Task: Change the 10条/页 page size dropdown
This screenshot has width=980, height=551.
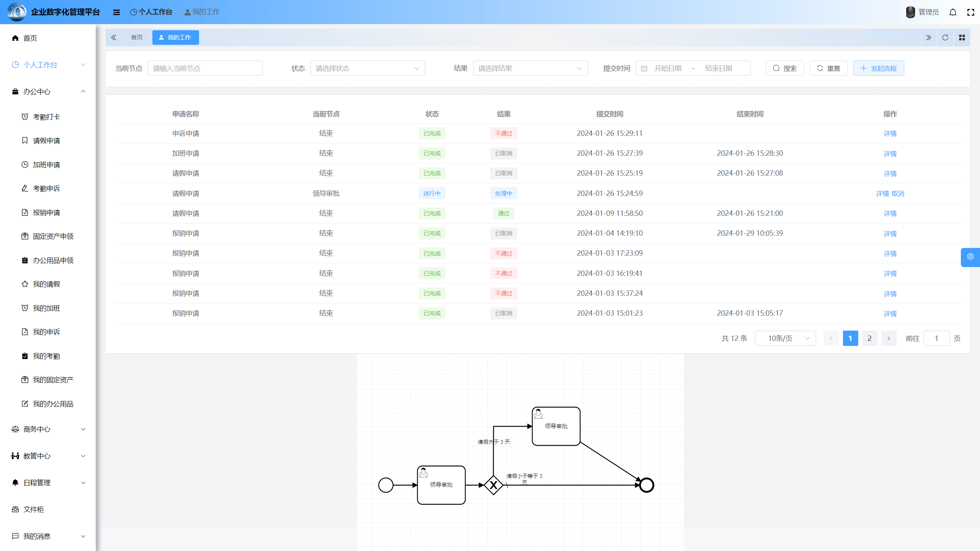Action: pos(785,338)
